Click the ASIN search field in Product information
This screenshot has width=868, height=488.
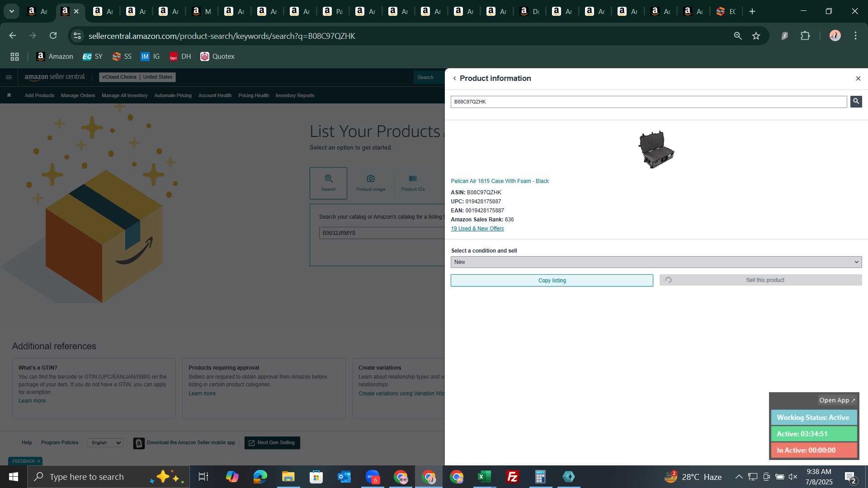649,102
